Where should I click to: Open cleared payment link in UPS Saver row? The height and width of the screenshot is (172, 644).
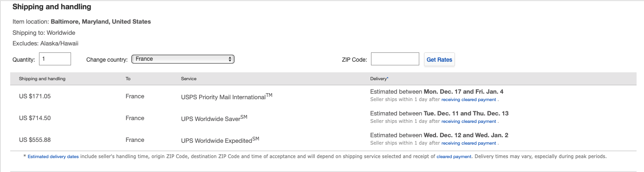468,121
